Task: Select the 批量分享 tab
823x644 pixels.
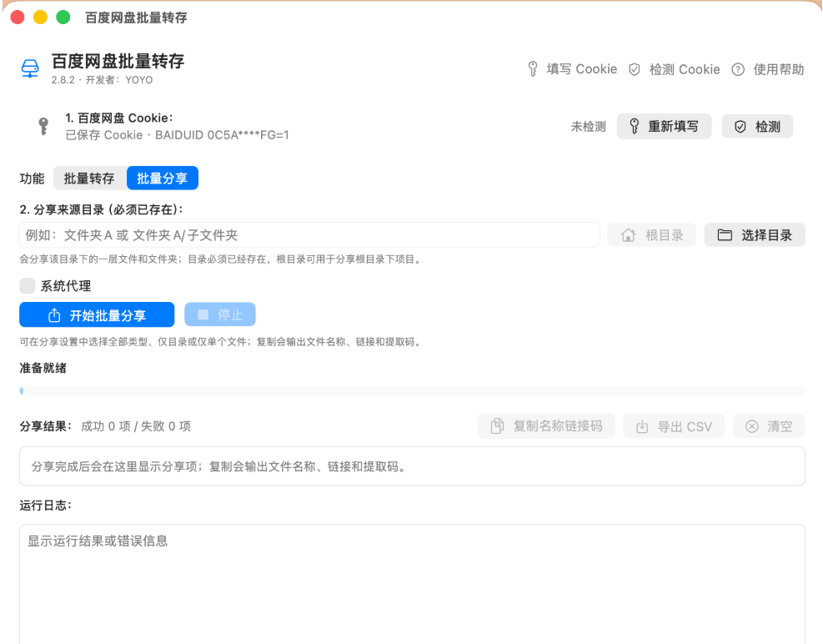Action: pos(163,178)
